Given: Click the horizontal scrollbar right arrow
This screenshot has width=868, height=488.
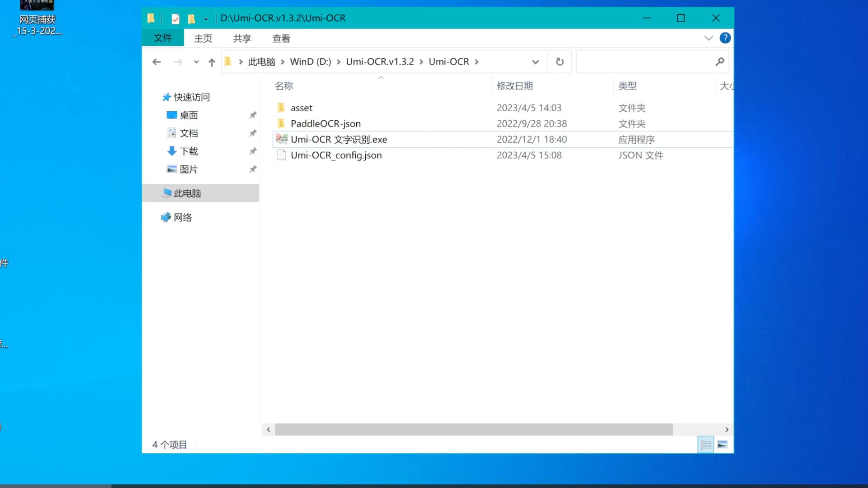Looking at the screenshot, I should 726,429.
